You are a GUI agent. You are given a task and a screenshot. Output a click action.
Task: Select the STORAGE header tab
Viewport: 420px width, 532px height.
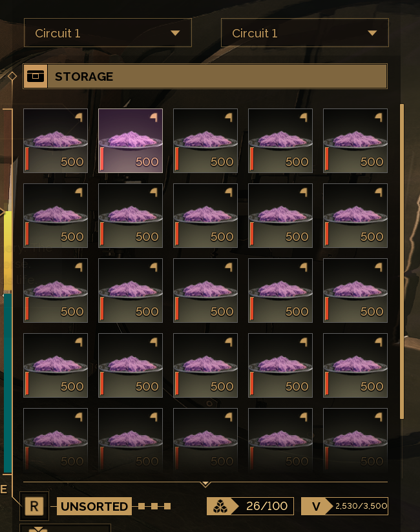coord(205,76)
